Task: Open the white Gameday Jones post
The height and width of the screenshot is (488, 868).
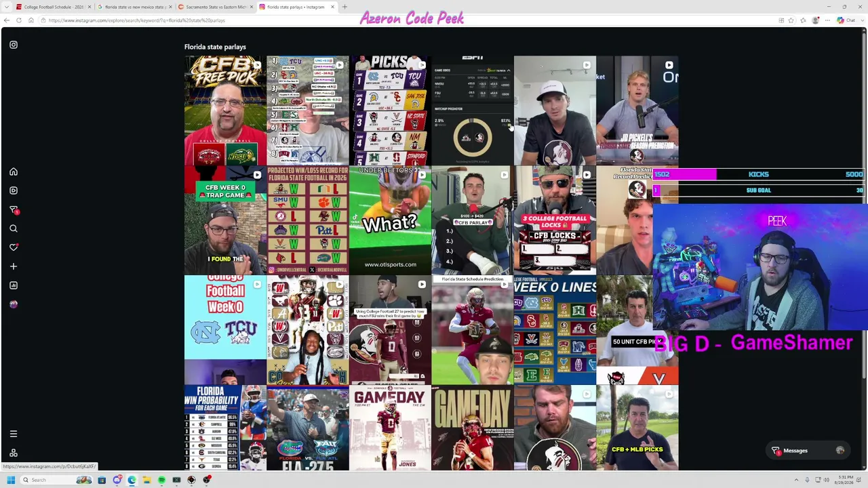Action: coord(390,428)
